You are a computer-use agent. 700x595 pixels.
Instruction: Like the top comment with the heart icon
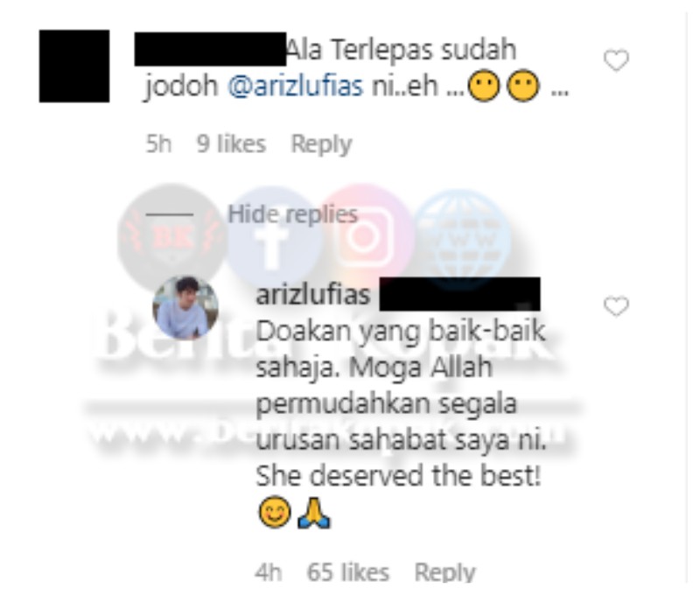[616, 60]
